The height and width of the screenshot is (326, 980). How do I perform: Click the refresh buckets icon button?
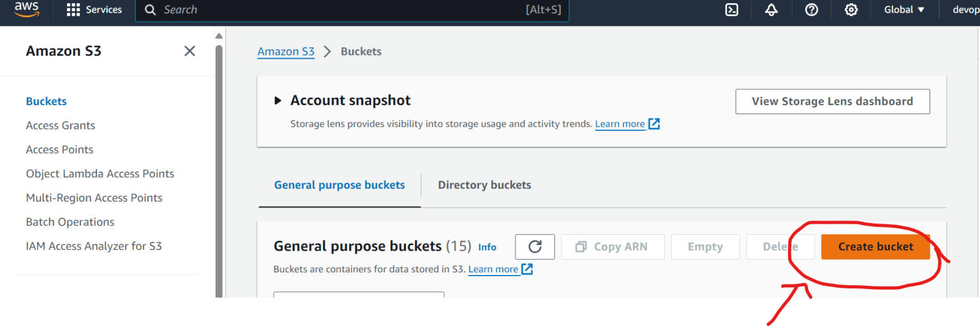click(535, 247)
